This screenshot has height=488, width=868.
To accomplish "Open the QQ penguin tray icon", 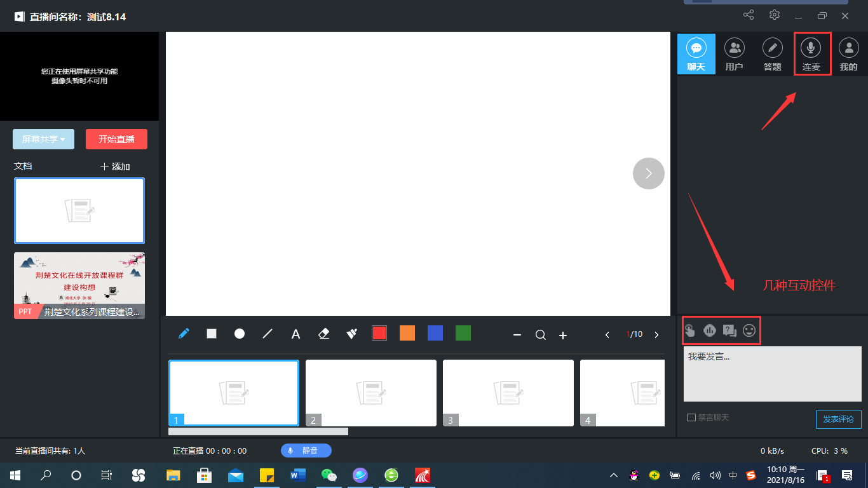I will coord(634,475).
